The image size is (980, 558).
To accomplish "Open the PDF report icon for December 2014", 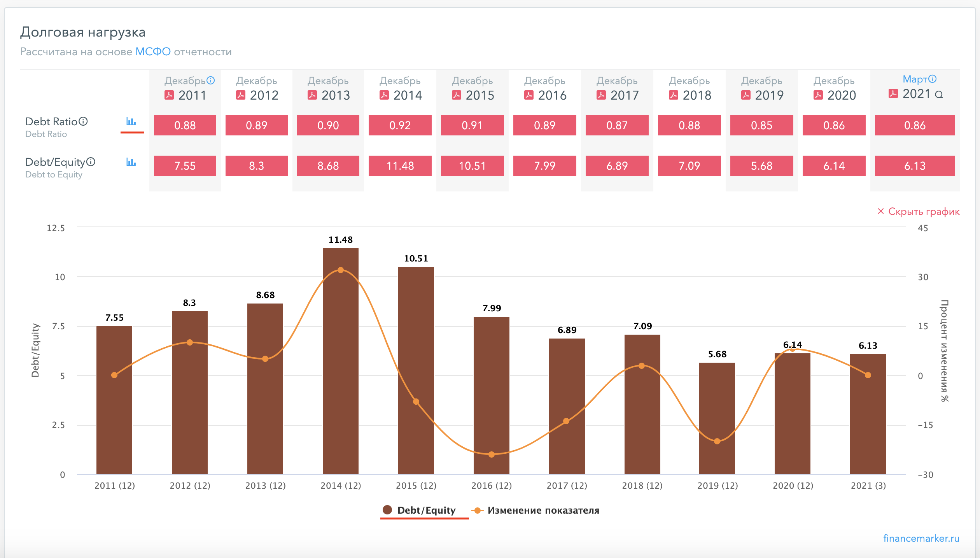I will coord(384,95).
